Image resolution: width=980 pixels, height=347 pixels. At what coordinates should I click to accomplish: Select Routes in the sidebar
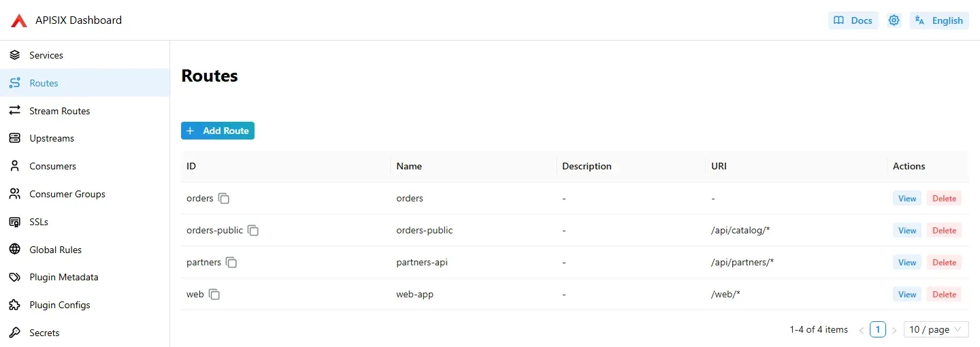[84, 83]
